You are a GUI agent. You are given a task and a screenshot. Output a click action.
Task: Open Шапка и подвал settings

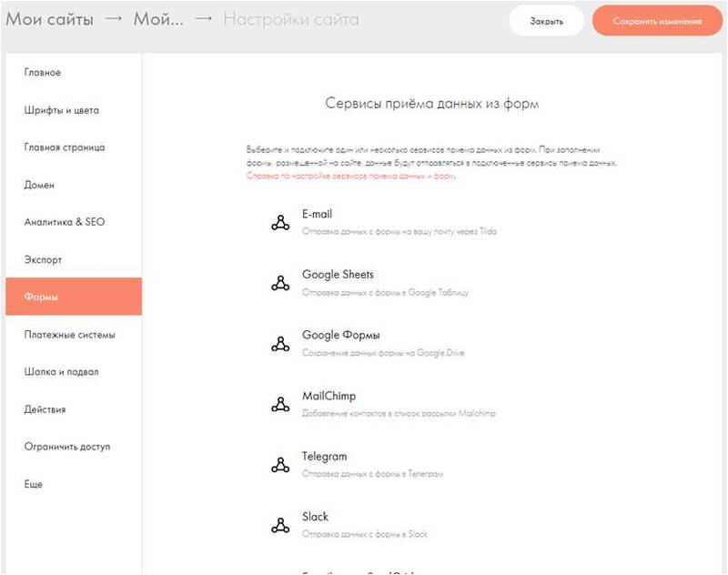61,372
